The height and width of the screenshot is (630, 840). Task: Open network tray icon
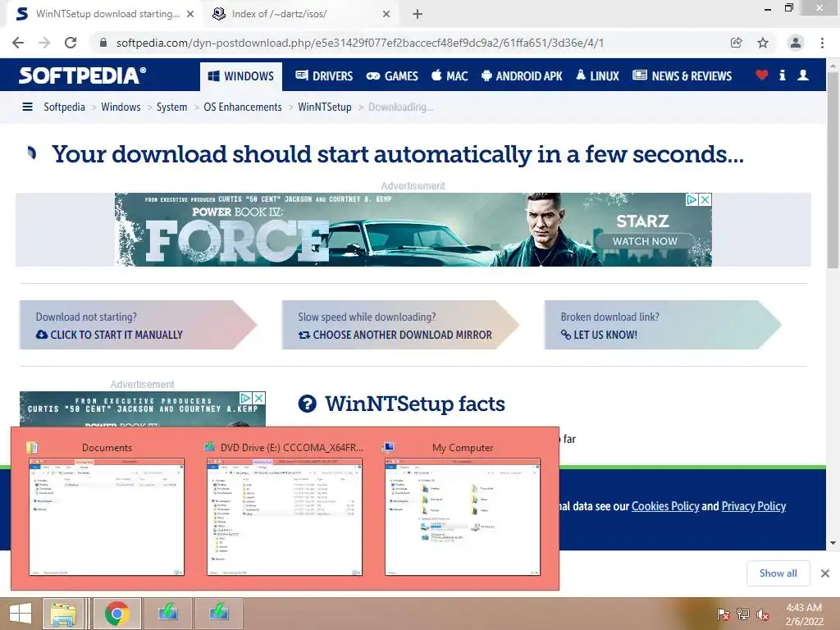point(743,614)
